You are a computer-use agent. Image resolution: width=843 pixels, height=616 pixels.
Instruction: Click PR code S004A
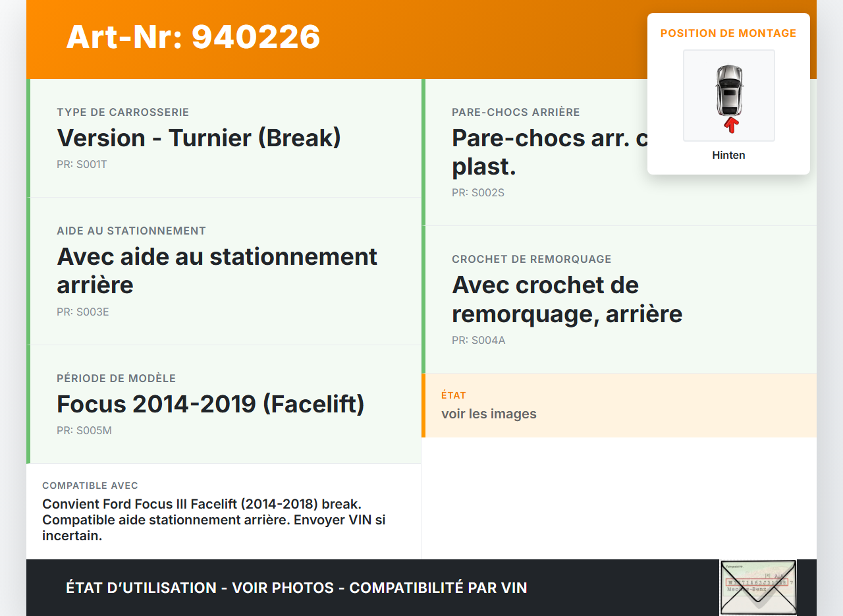pos(479,341)
